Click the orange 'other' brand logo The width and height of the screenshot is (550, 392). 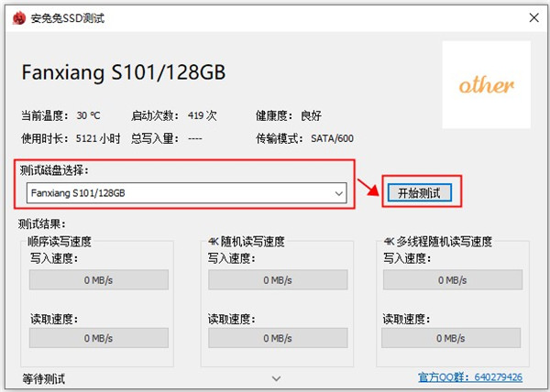[x=487, y=85]
